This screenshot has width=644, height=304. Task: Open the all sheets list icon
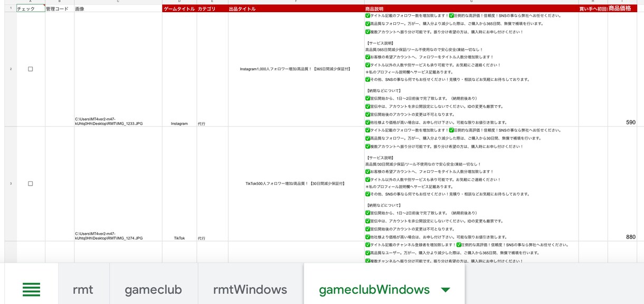(x=31, y=289)
